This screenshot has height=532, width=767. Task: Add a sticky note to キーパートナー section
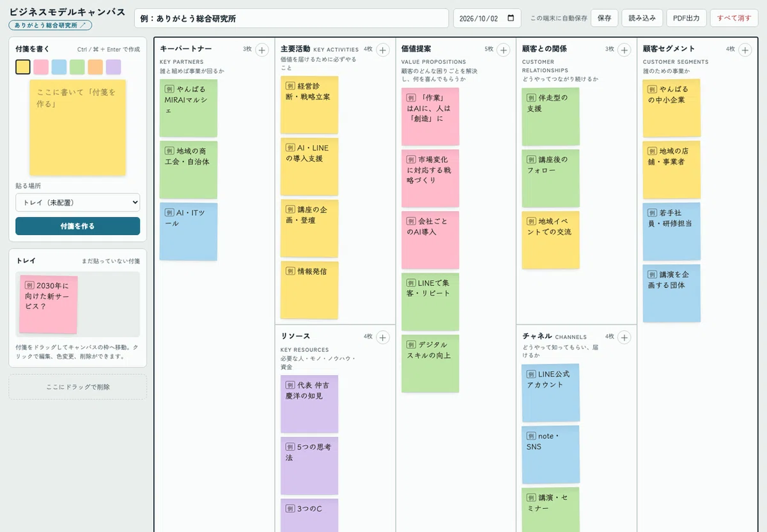262,50
